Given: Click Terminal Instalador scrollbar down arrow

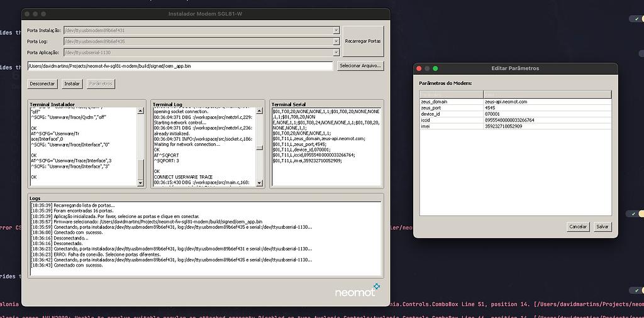Looking at the screenshot, I should coord(140,183).
